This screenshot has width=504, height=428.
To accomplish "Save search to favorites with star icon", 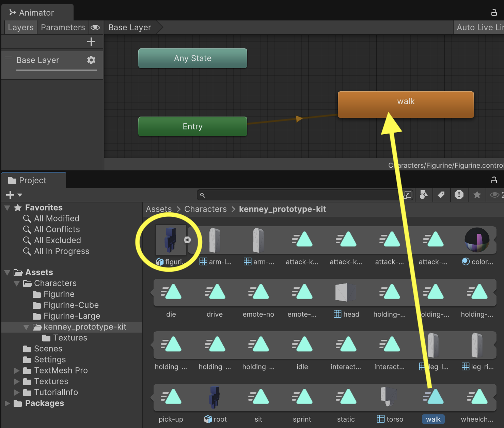I will (x=477, y=195).
